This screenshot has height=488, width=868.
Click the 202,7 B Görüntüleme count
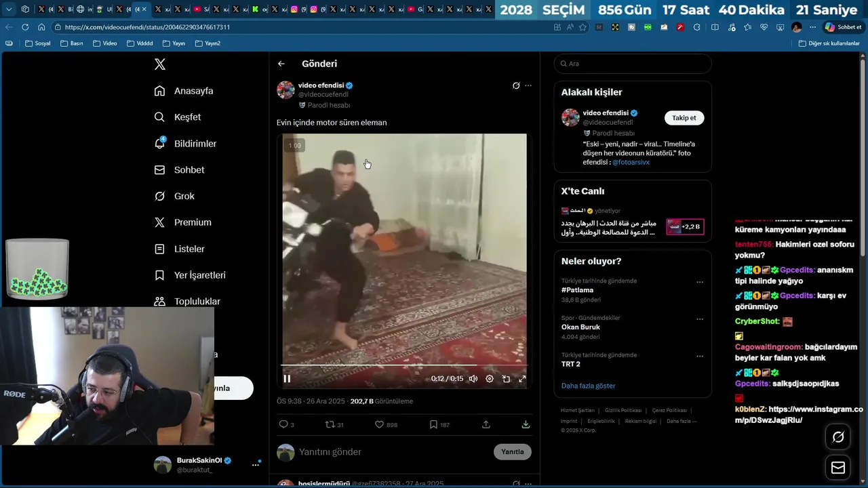point(382,401)
